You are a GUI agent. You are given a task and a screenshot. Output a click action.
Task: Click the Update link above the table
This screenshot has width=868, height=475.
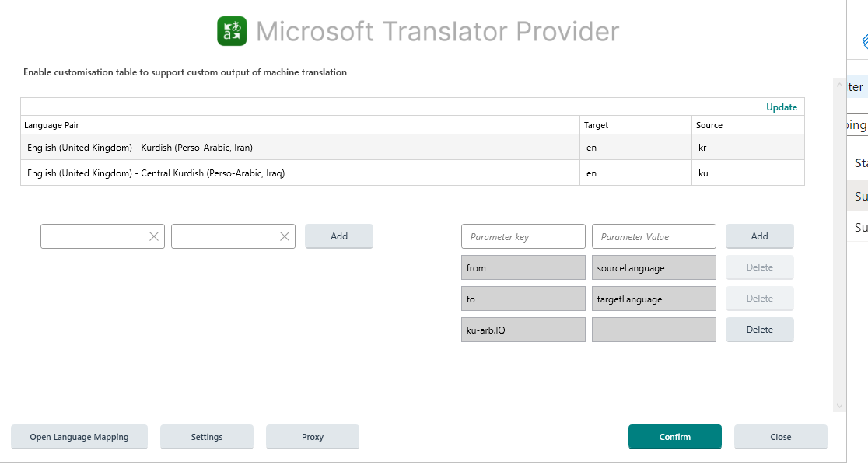tap(781, 107)
